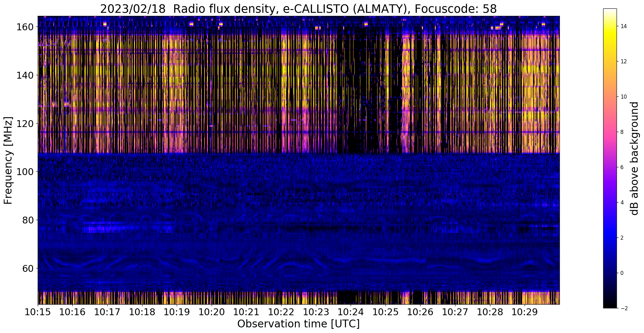644x333 pixels.
Task: Click the 10:21 time tick label
Action: [x=247, y=312]
